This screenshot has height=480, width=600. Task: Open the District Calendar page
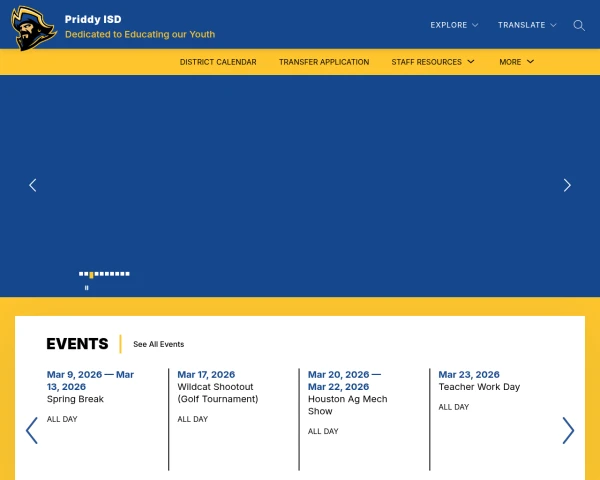pyautogui.click(x=218, y=62)
